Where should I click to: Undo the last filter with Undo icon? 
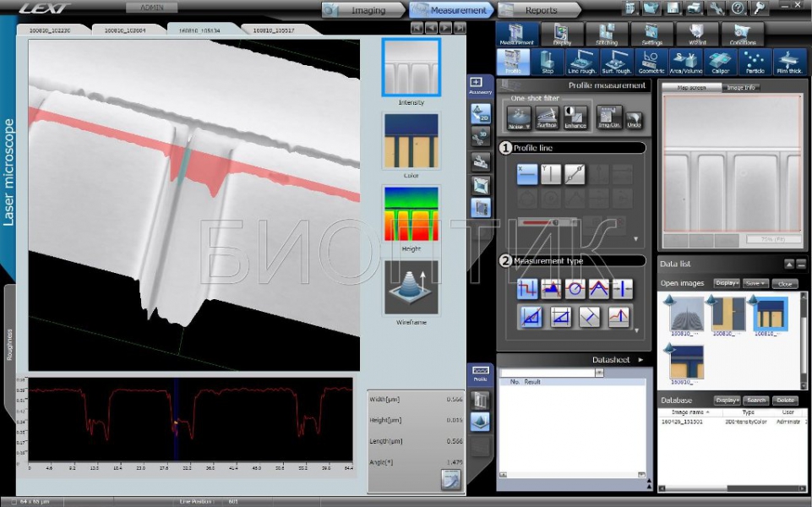point(634,120)
